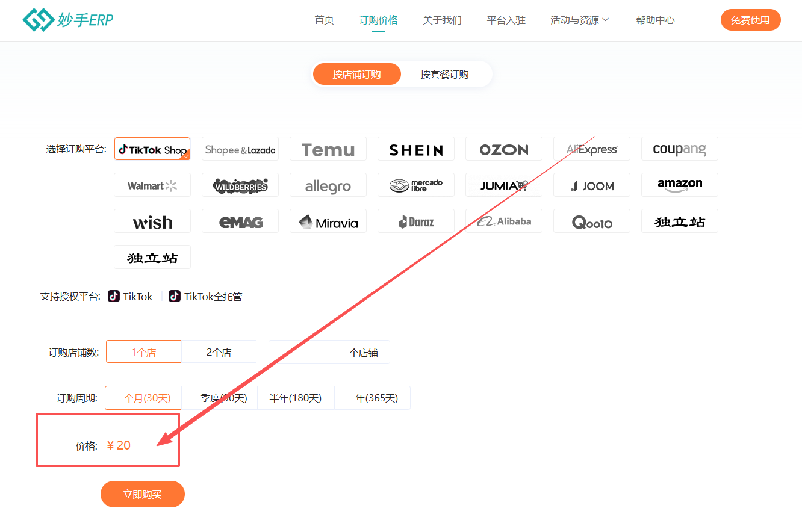Select 2个店 store count option
Viewport: 802px width, 532px height.
[219, 352]
